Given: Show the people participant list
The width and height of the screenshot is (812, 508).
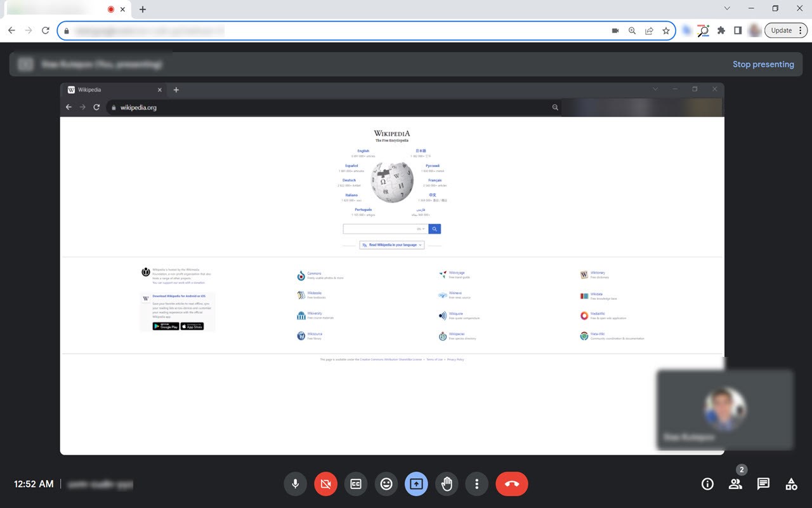Looking at the screenshot, I should (735, 484).
